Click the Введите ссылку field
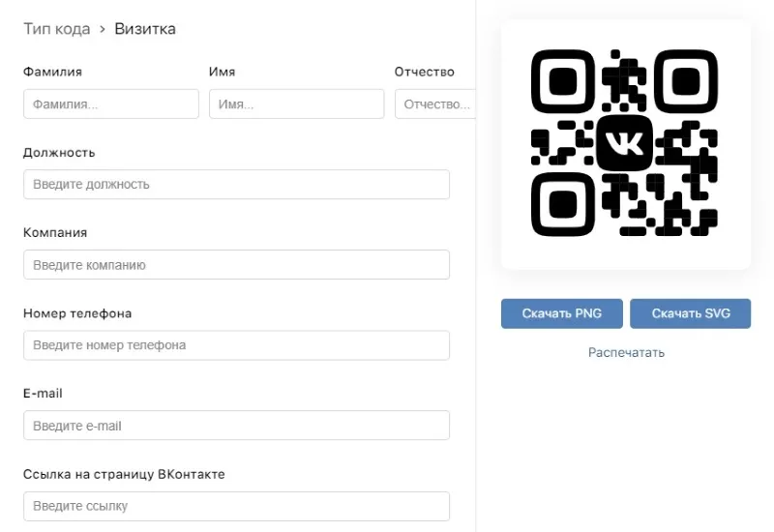The image size is (774, 532). coord(236,506)
